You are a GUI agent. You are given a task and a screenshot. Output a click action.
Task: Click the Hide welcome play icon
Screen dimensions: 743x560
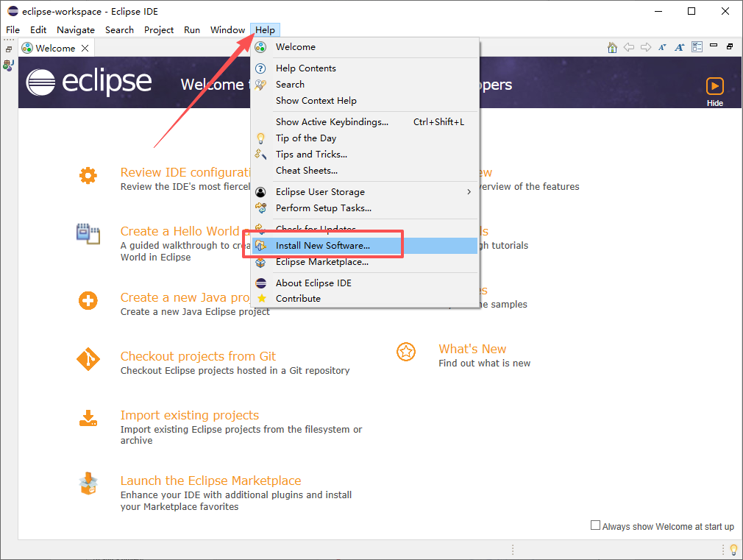tap(714, 86)
